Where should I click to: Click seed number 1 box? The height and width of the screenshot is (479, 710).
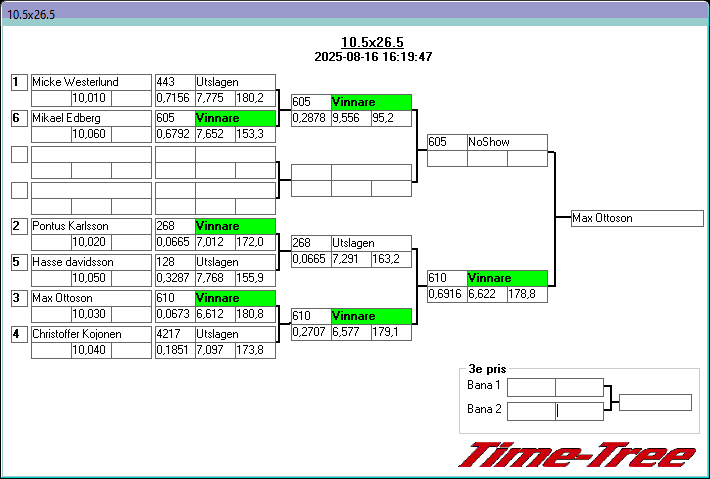[19, 82]
